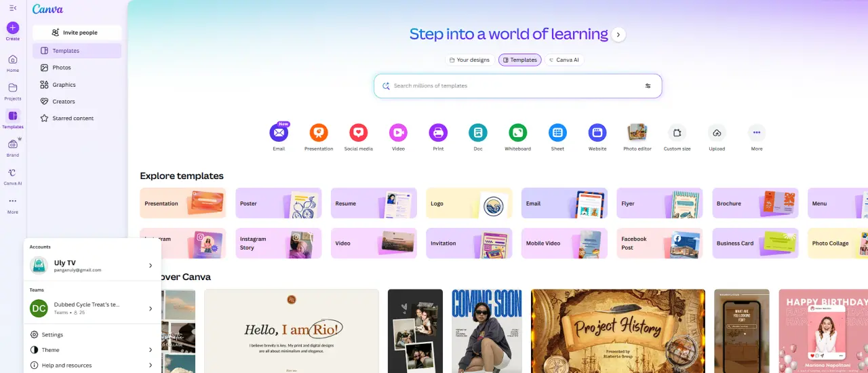Open the Flyer templates card
The image size is (868, 373).
tap(660, 203)
